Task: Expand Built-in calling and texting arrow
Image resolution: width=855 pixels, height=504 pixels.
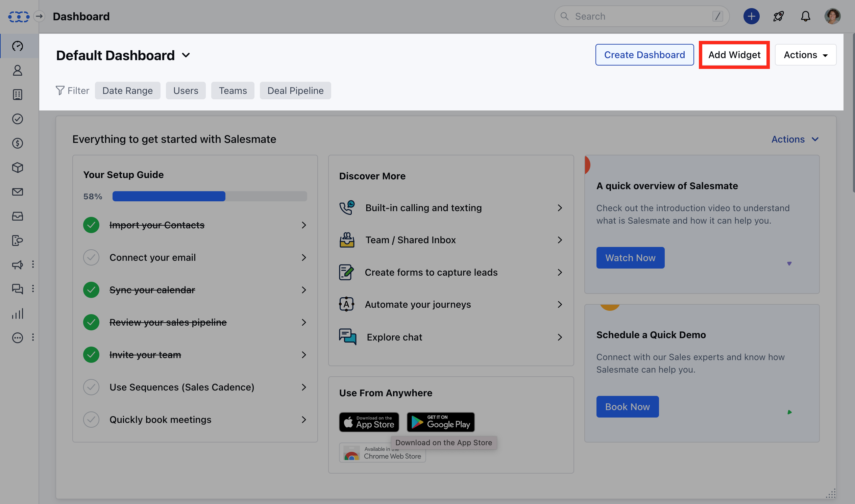Action: click(x=560, y=207)
